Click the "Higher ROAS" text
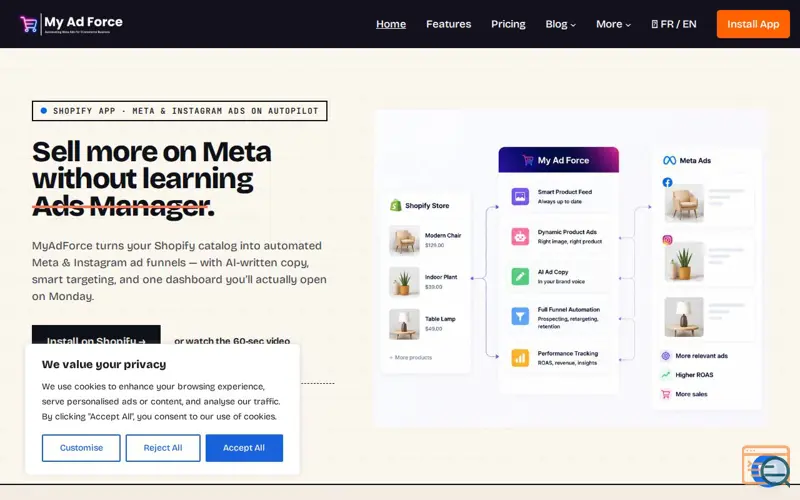The width and height of the screenshot is (800, 500). point(694,374)
